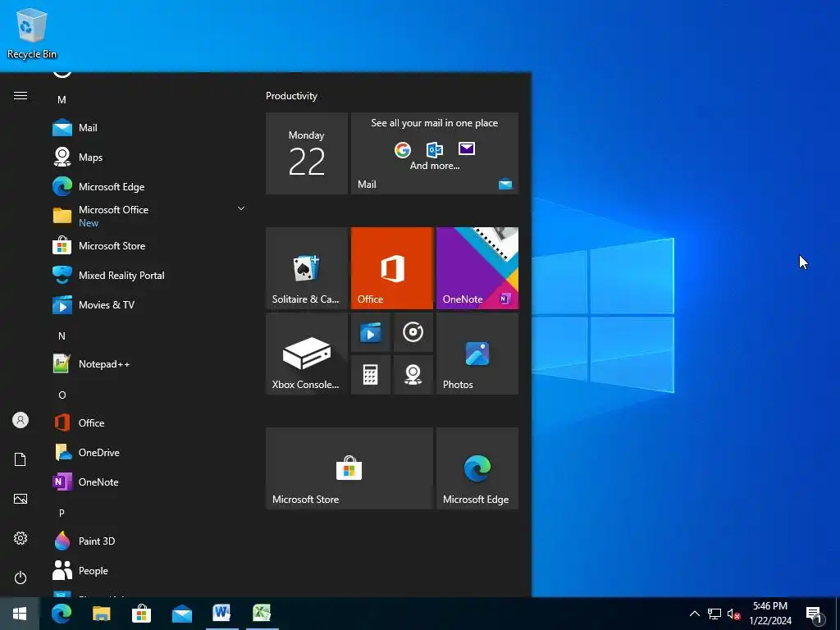Image resolution: width=840 pixels, height=630 pixels.
Task: Expand the Microsoft Office folder chevron
Action: (241, 208)
